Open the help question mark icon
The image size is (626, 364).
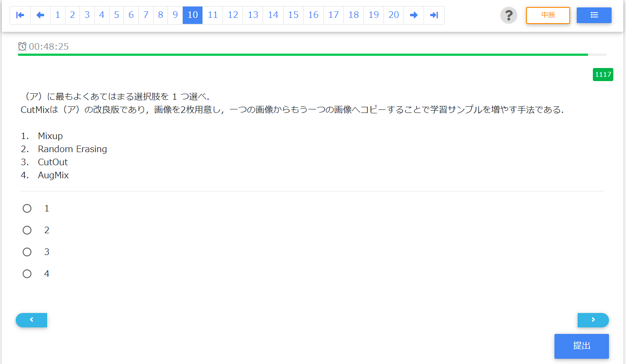[509, 15]
